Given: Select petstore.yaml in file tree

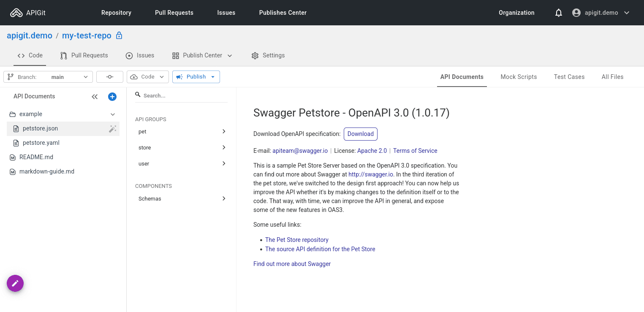Looking at the screenshot, I should click(63, 143).
